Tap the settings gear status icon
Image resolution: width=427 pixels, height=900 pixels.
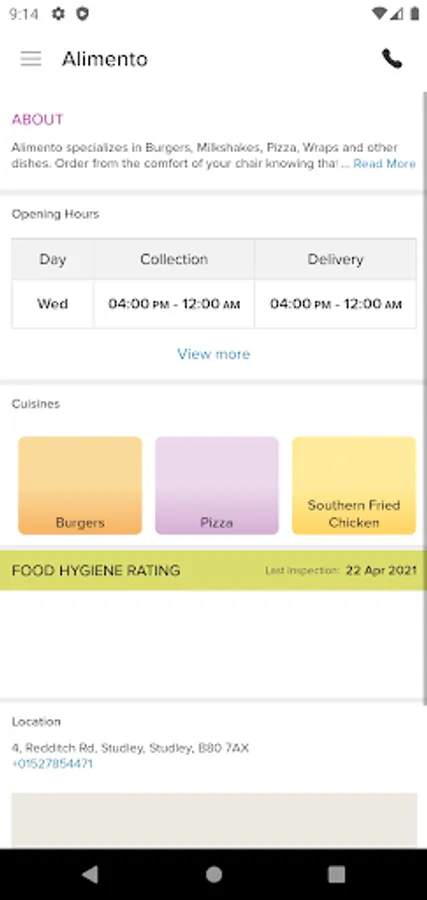click(x=59, y=14)
